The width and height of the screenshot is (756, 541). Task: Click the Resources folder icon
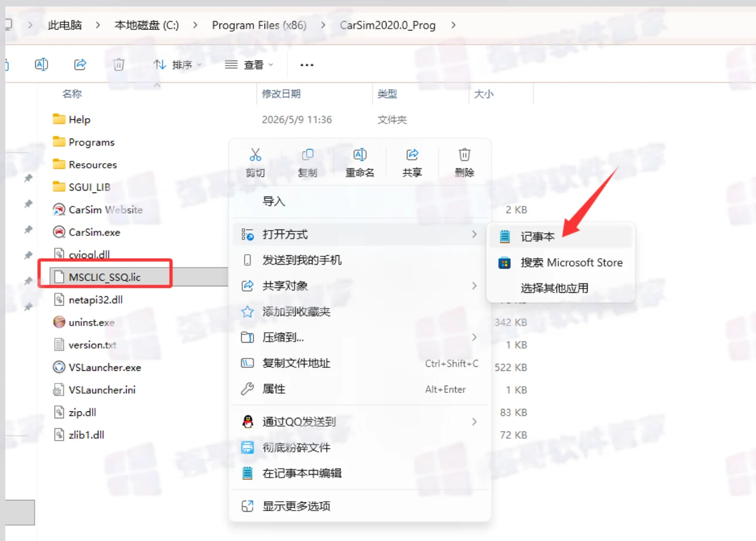pos(59,164)
